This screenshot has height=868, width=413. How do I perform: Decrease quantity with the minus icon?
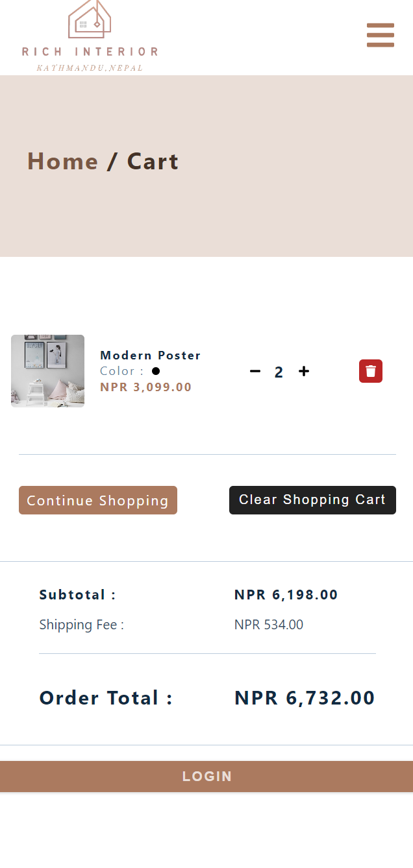255,371
